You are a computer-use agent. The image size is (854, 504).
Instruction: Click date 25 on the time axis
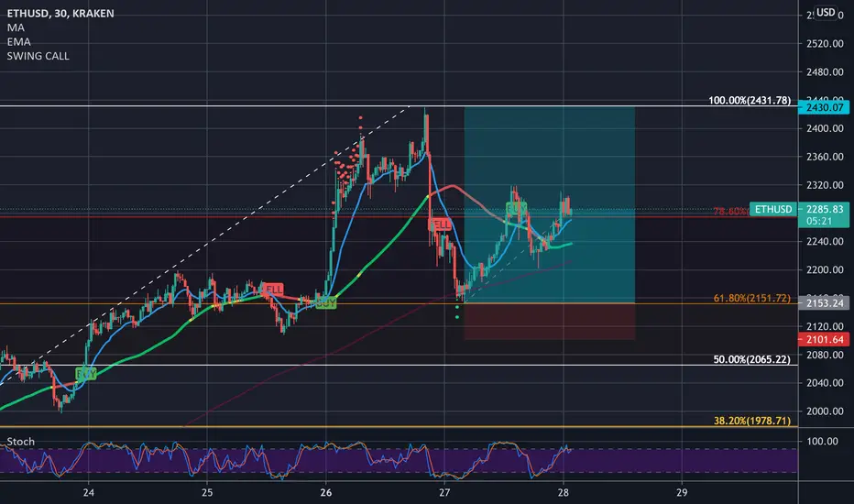[207, 493]
